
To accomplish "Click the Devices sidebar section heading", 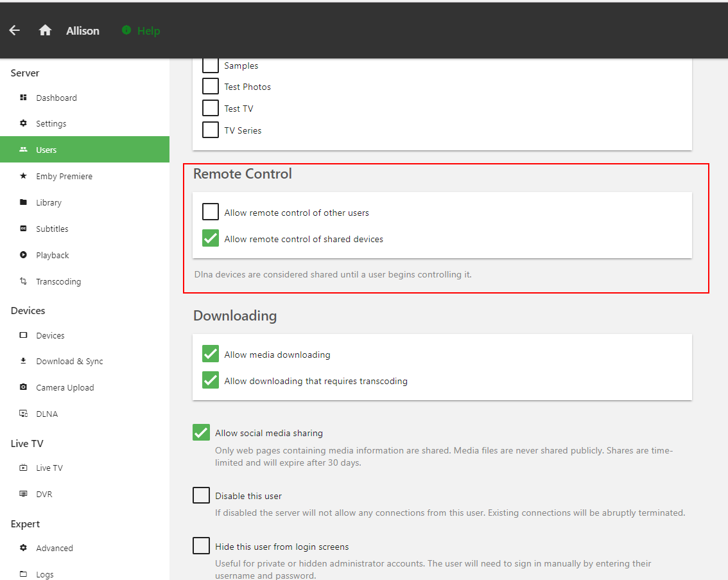I will [28, 311].
